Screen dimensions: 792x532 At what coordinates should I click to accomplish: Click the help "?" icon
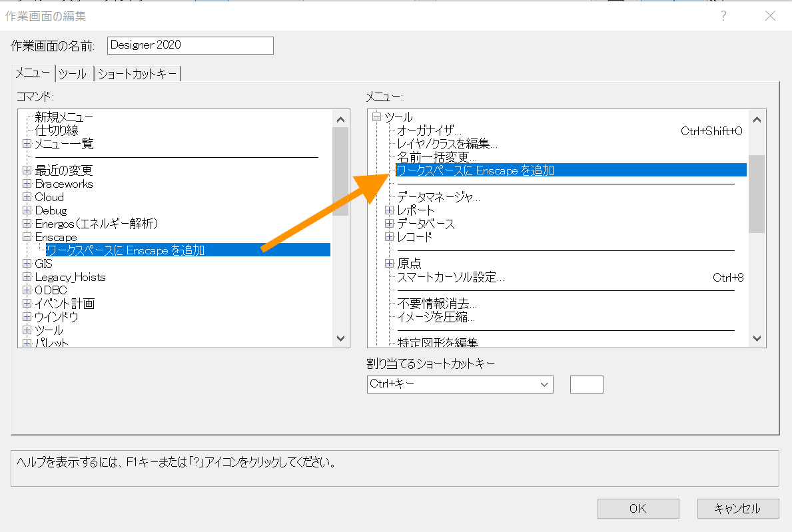tap(723, 15)
